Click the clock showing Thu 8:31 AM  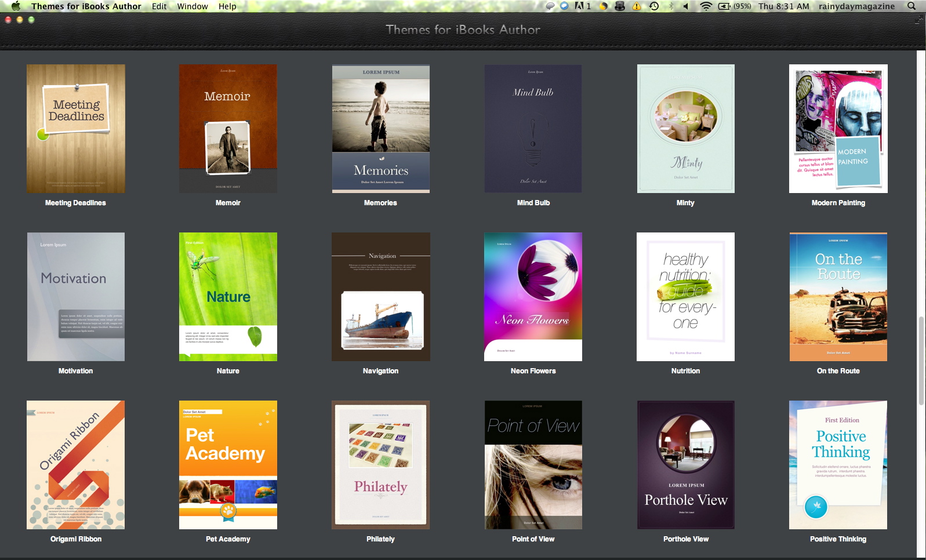click(783, 6)
